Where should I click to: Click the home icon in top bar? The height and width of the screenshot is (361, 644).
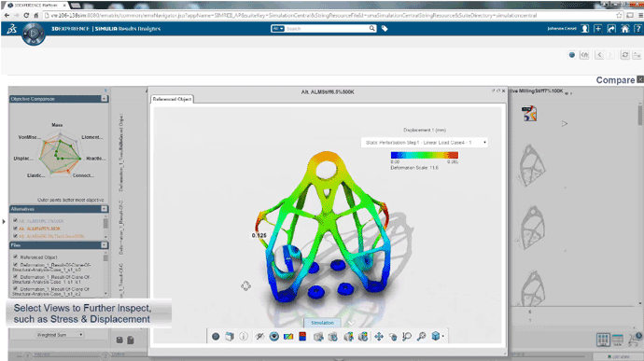pos(624,28)
